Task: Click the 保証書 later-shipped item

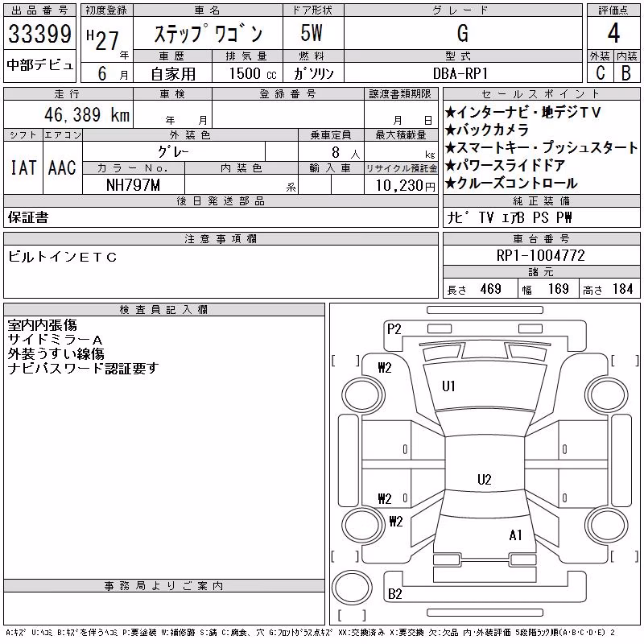Action: (28, 217)
